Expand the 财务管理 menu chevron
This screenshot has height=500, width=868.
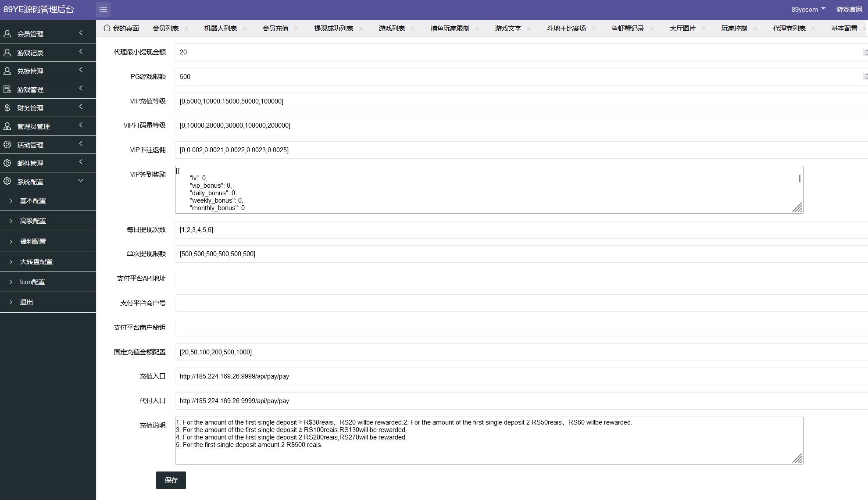[x=81, y=107]
